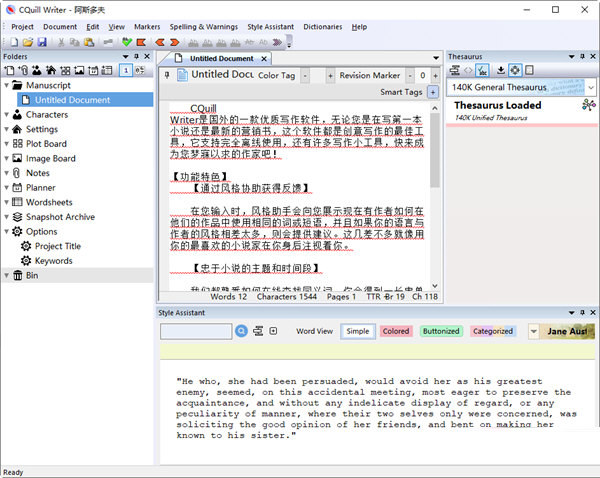This screenshot has height=478, width=600.
Task: Add new worksheet in Folders toolbar
Action: tap(107, 70)
